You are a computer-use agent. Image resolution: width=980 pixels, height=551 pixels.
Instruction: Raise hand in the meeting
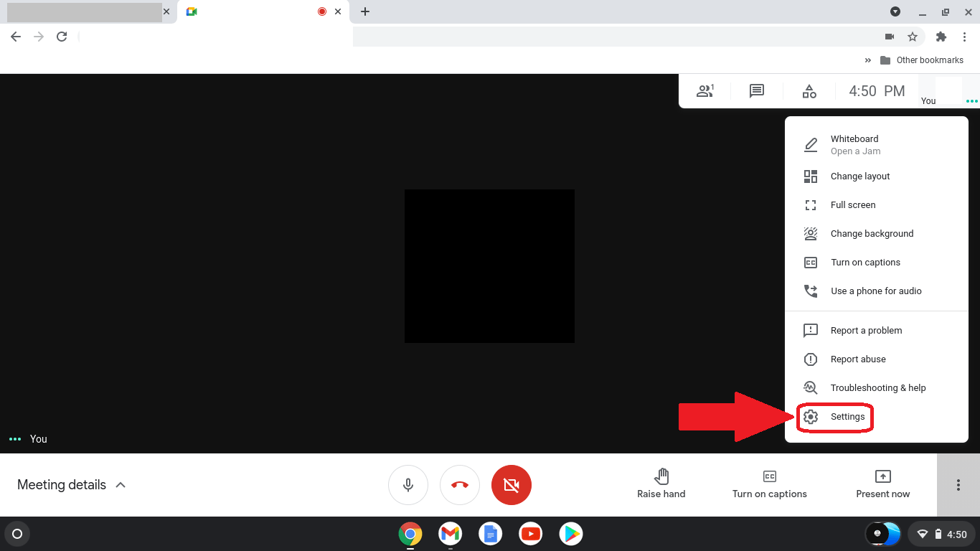tap(661, 484)
